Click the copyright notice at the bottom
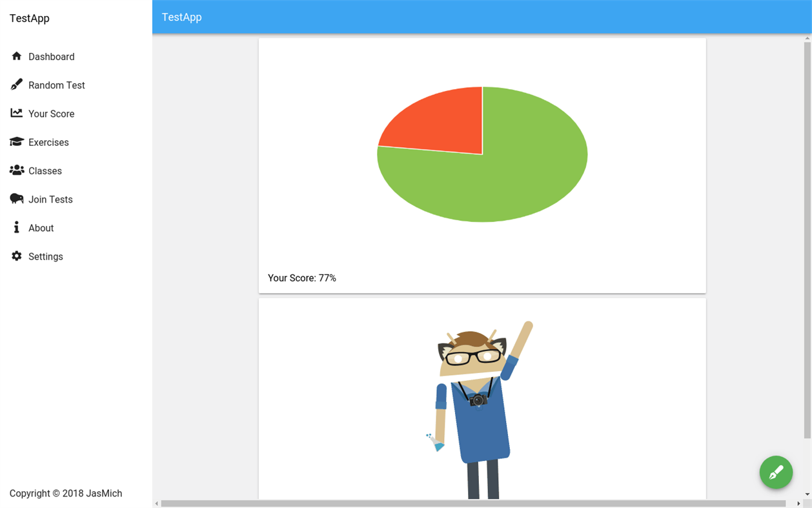The height and width of the screenshot is (508, 812). point(66,493)
